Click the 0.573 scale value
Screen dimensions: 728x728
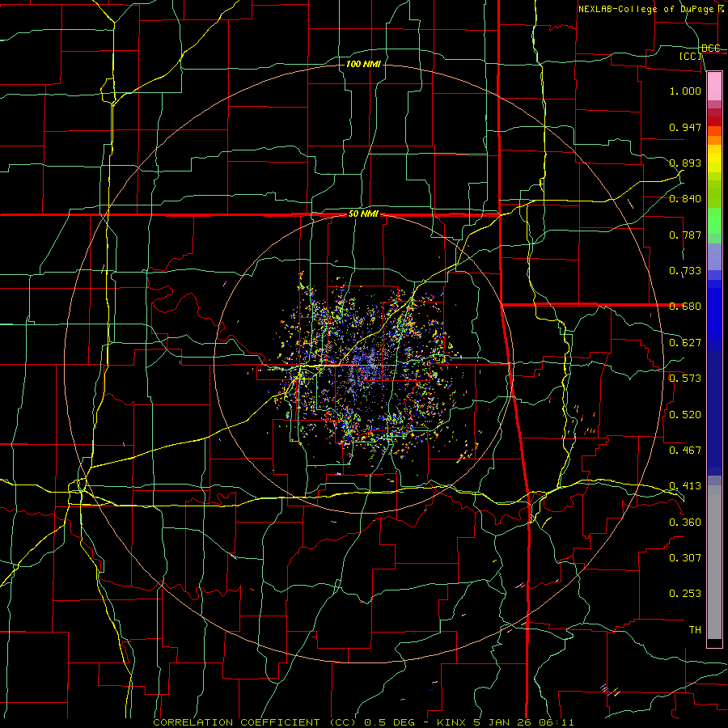(x=685, y=379)
